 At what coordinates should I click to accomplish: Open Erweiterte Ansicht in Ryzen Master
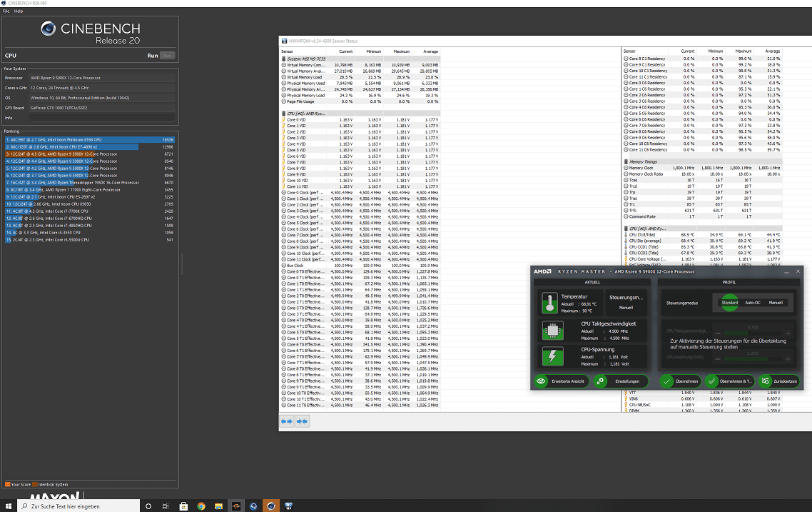tap(562, 381)
